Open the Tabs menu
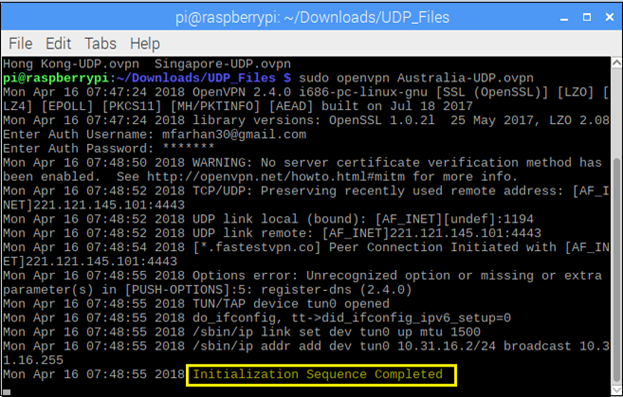 coord(101,43)
